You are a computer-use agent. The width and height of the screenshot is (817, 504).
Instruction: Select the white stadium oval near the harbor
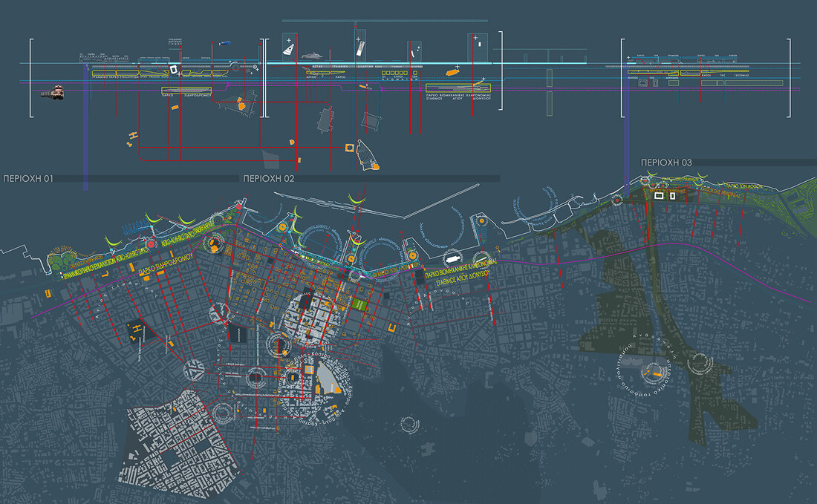[x=452, y=257]
